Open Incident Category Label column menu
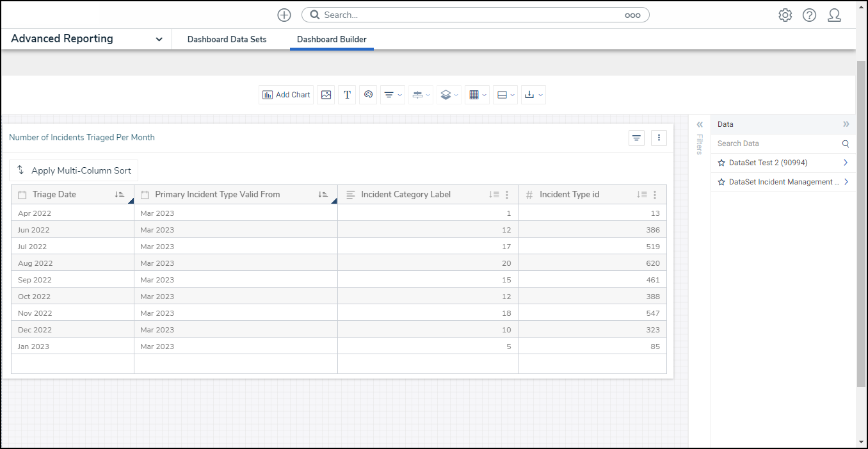The width and height of the screenshot is (868, 449). (507, 195)
